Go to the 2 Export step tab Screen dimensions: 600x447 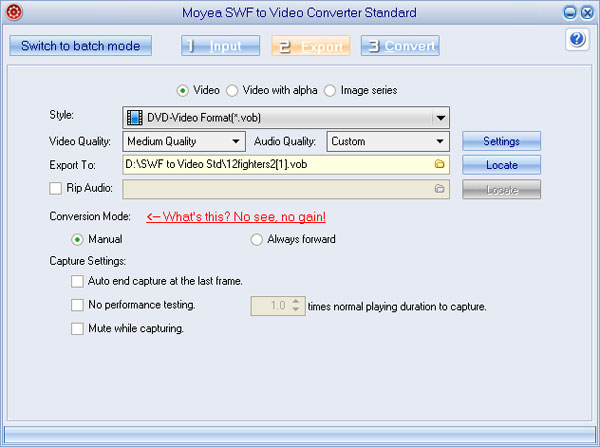311,46
